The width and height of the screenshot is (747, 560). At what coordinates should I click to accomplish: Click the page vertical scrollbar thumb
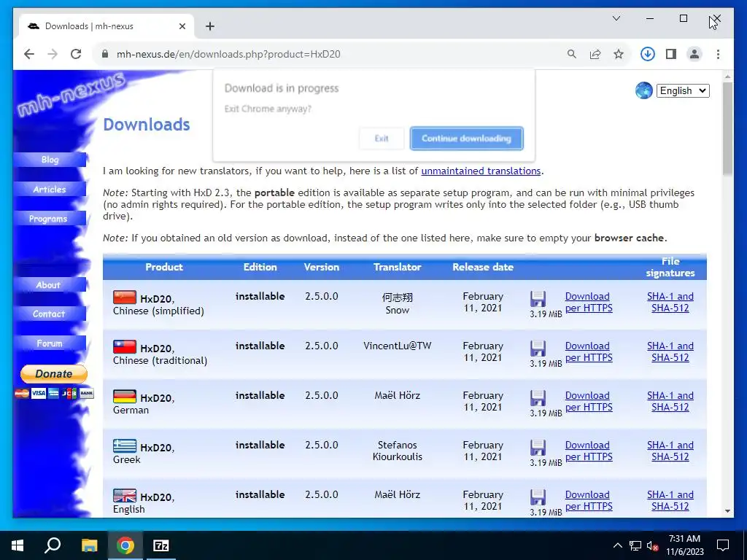[x=727, y=128]
